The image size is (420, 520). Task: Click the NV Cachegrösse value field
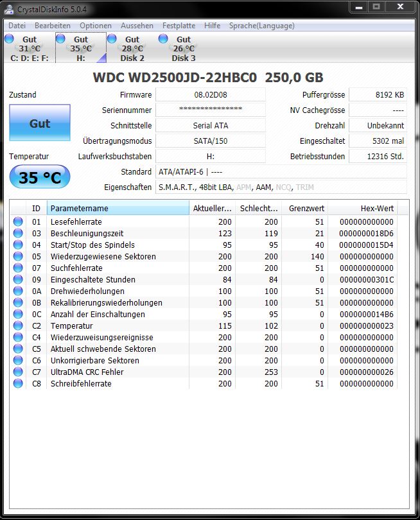378,110
